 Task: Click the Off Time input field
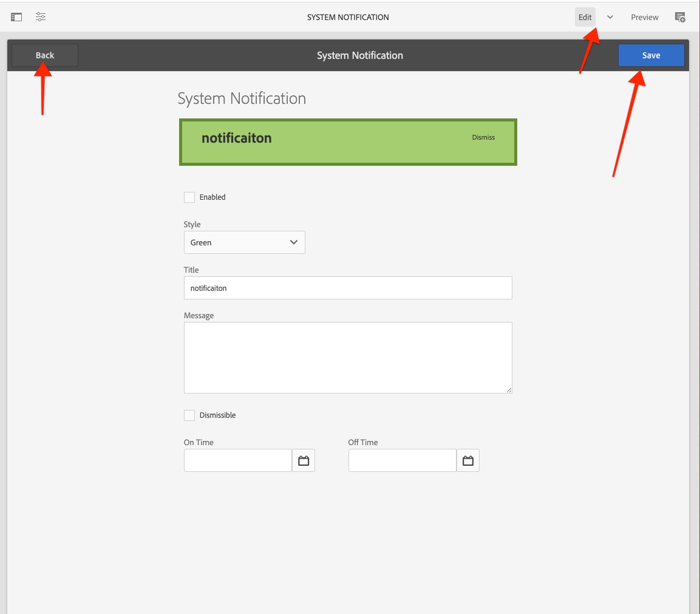click(x=402, y=460)
